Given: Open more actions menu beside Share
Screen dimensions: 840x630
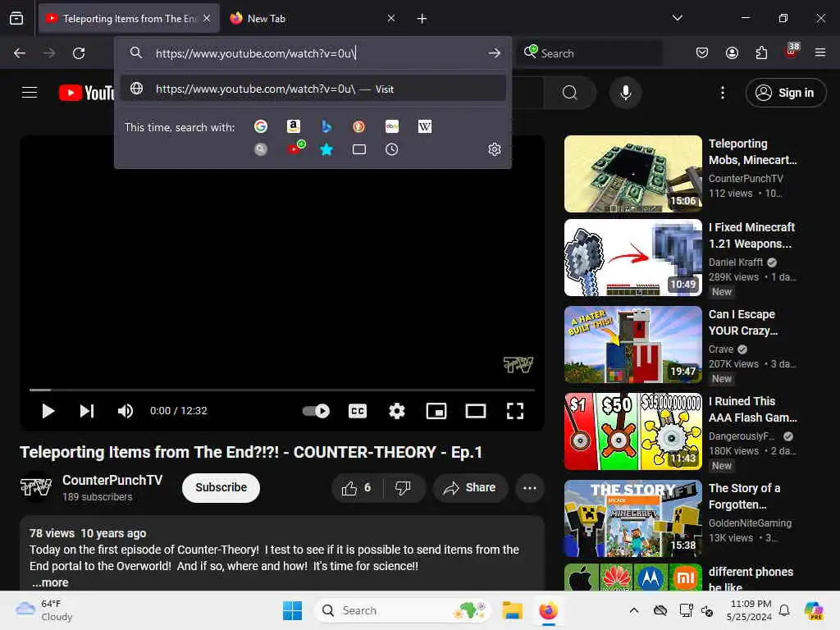Looking at the screenshot, I should click(x=530, y=488).
